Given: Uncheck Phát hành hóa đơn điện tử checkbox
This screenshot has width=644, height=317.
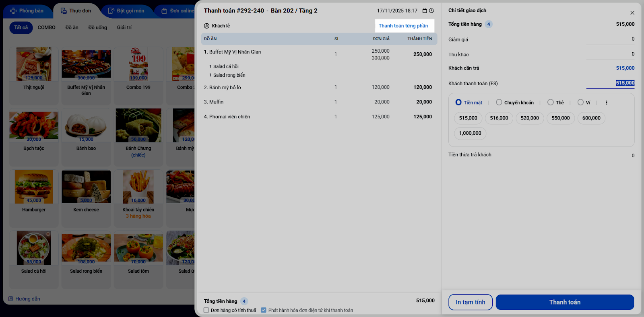Looking at the screenshot, I should click(x=264, y=310).
